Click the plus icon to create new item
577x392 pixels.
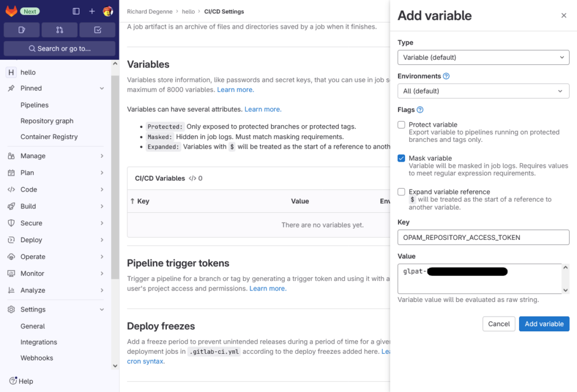point(92,11)
